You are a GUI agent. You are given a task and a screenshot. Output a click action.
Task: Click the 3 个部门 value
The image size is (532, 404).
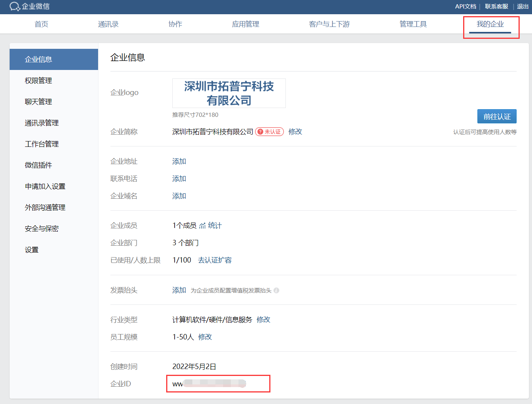pyautogui.click(x=185, y=243)
